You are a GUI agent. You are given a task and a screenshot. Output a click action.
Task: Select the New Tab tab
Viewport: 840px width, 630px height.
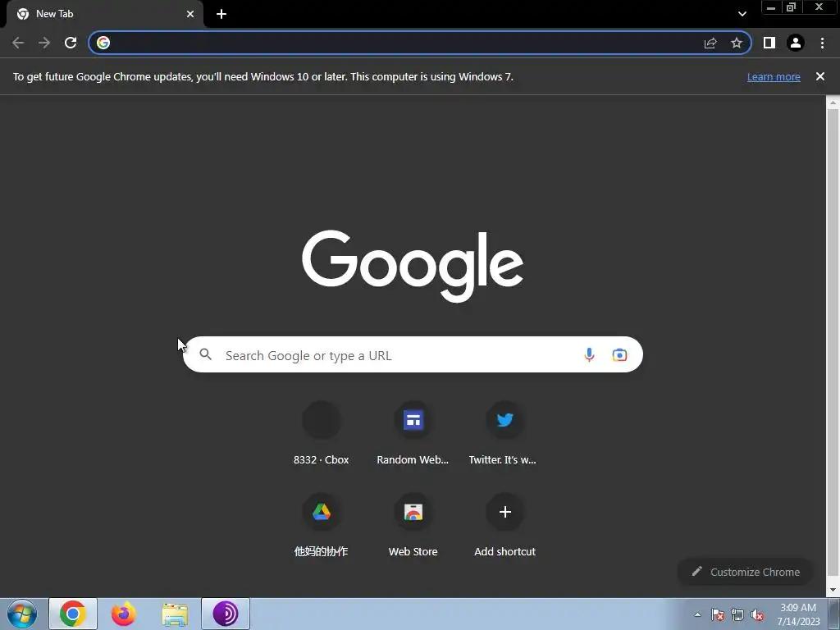[x=104, y=14]
